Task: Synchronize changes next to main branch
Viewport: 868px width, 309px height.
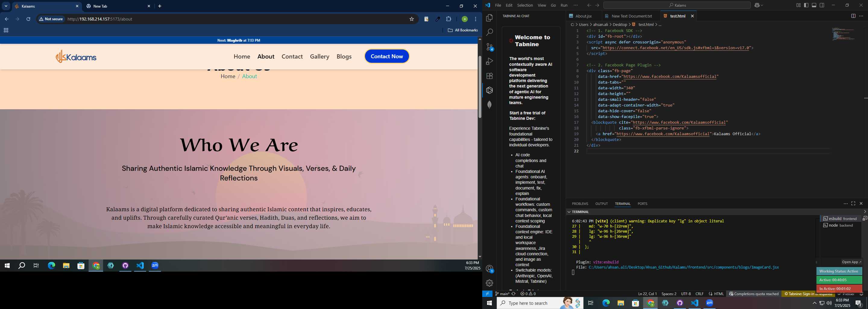Action: [x=514, y=294]
